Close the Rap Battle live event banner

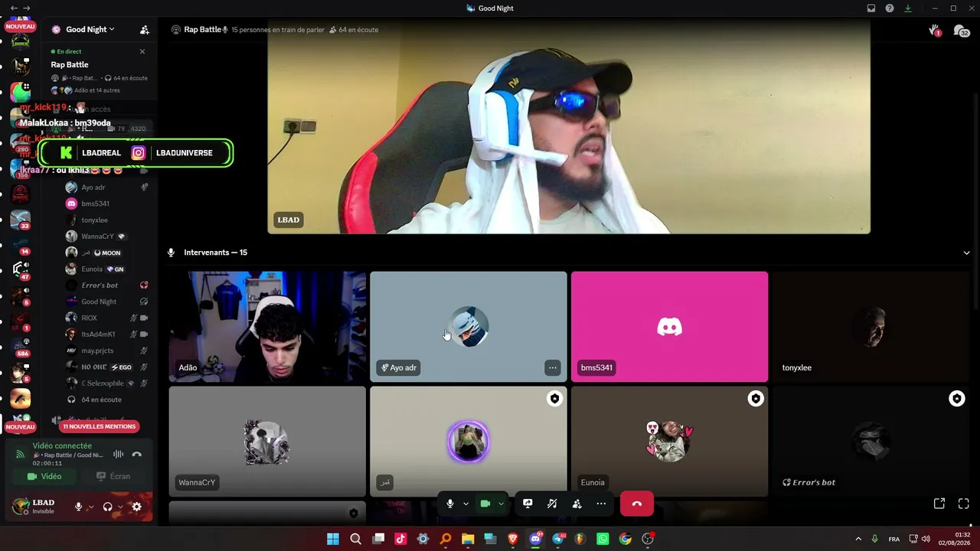coord(142,51)
